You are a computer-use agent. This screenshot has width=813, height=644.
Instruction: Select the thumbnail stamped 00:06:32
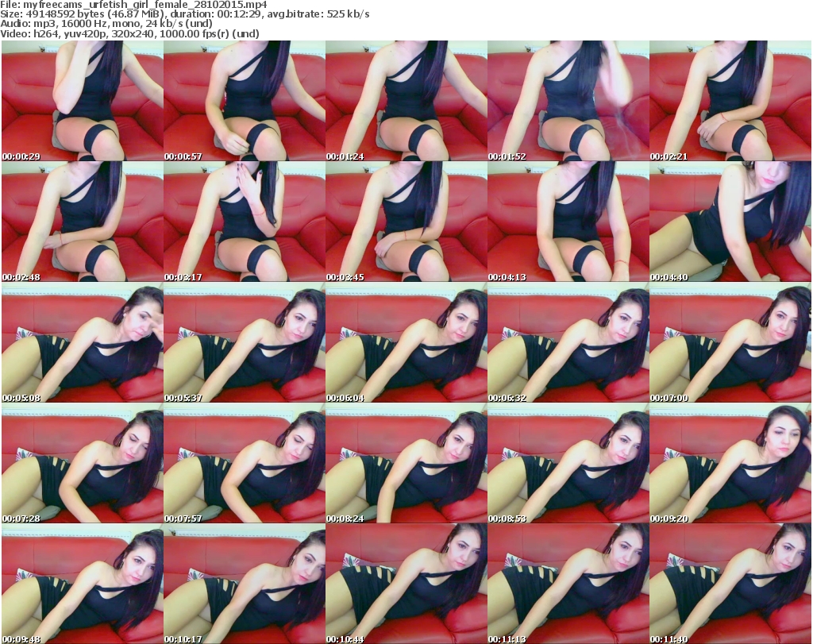point(568,342)
